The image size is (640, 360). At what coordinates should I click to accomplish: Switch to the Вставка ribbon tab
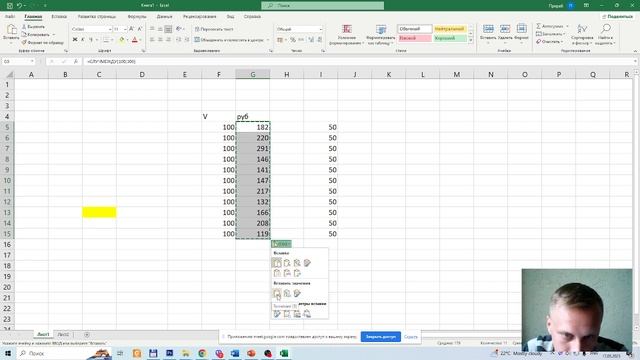59,16
